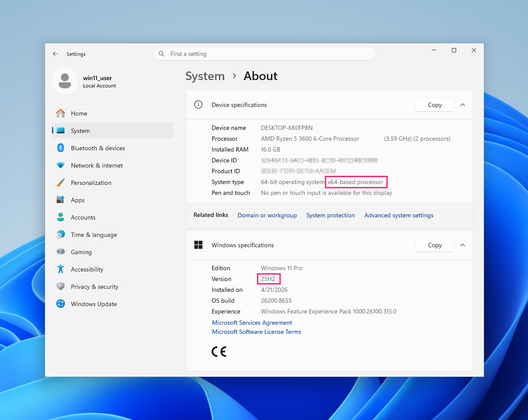
Task: Click Windows Feature Experience Pack text
Action: coord(328,311)
